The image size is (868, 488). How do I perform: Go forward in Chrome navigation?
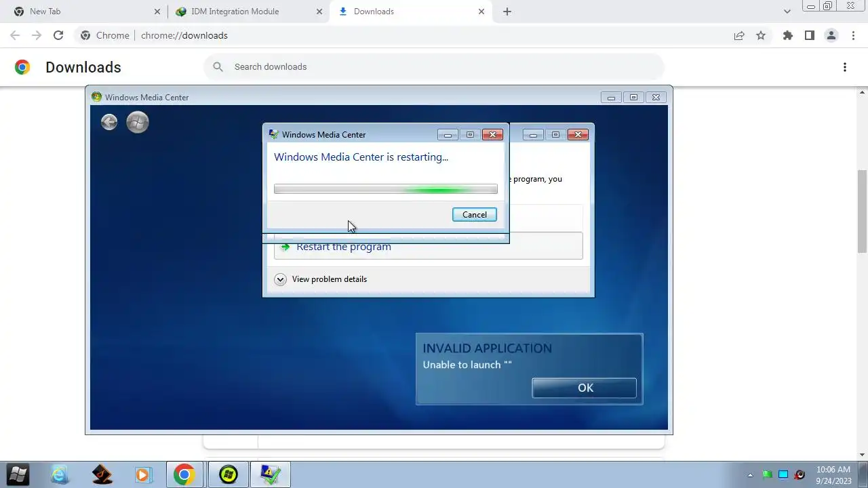click(x=37, y=35)
